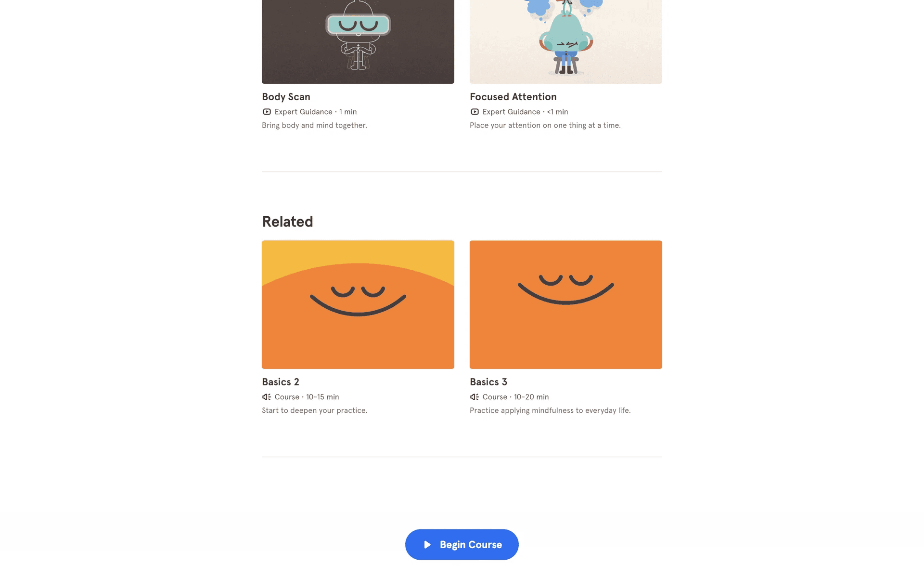Click the audio speaker icon under Basics 3

(x=475, y=397)
